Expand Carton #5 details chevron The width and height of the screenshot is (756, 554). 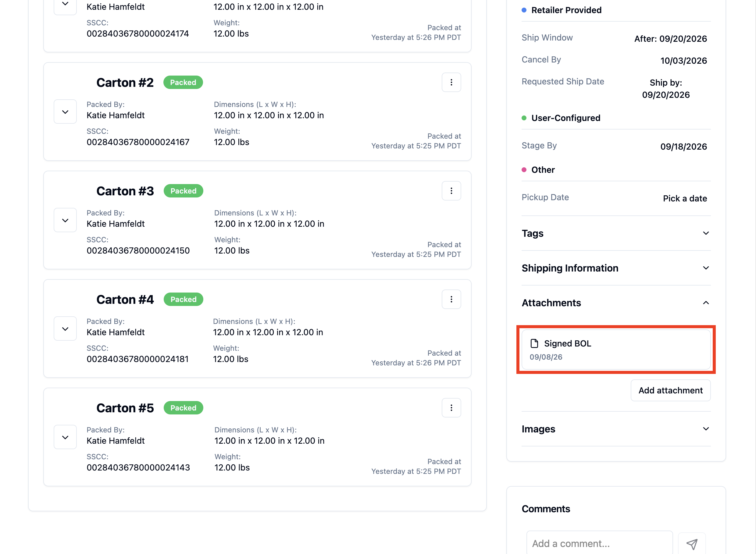click(65, 437)
